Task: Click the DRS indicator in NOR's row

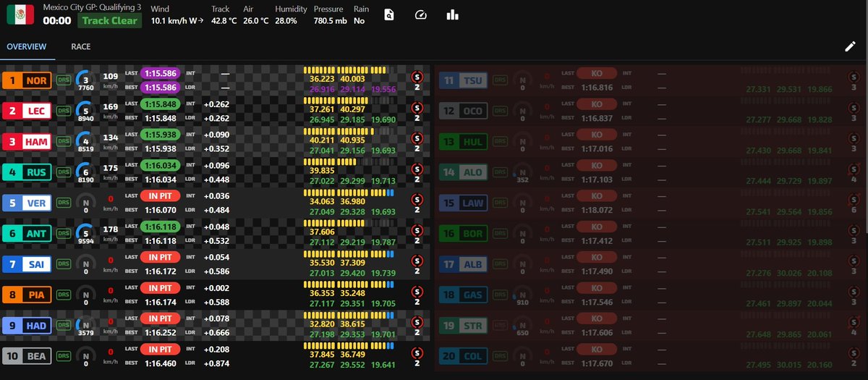Action: pos(65,81)
